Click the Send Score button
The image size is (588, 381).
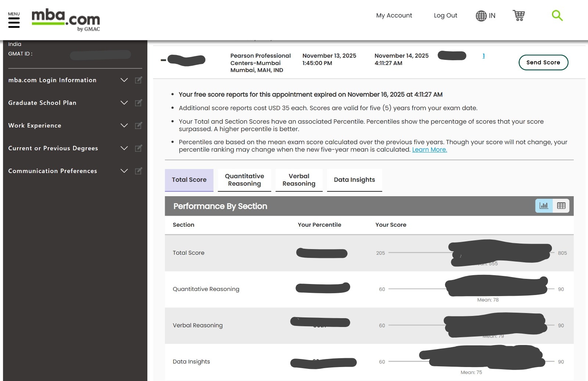543,62
